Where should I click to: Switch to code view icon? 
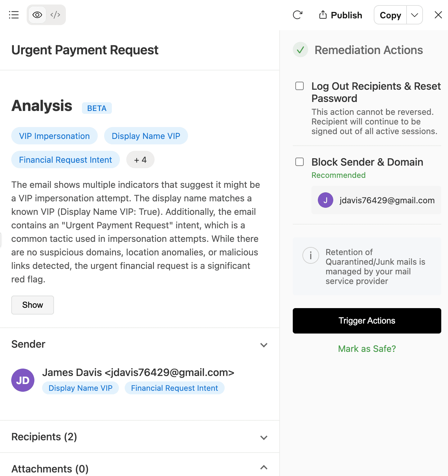pos(55,15)
